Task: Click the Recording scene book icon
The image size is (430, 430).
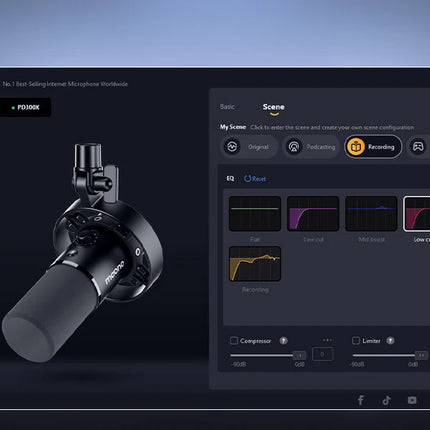Action: tap(356, 147)
